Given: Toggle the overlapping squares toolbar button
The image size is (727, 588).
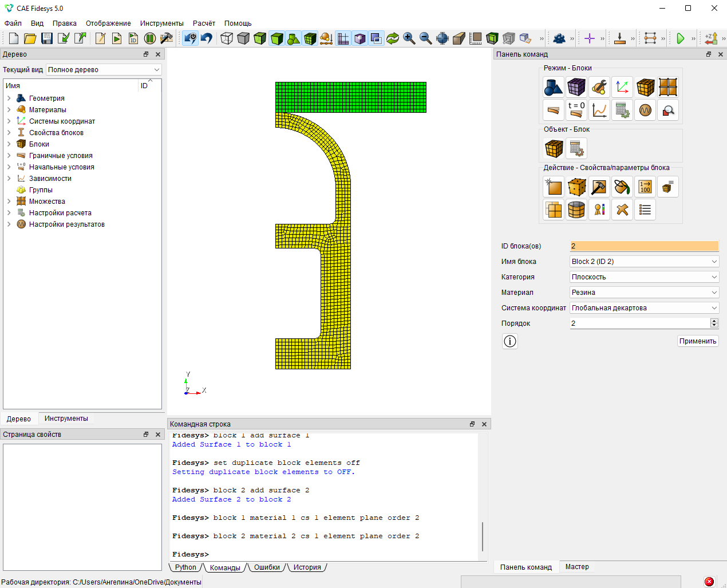Looking at the screenshot, I should (376, 38).
